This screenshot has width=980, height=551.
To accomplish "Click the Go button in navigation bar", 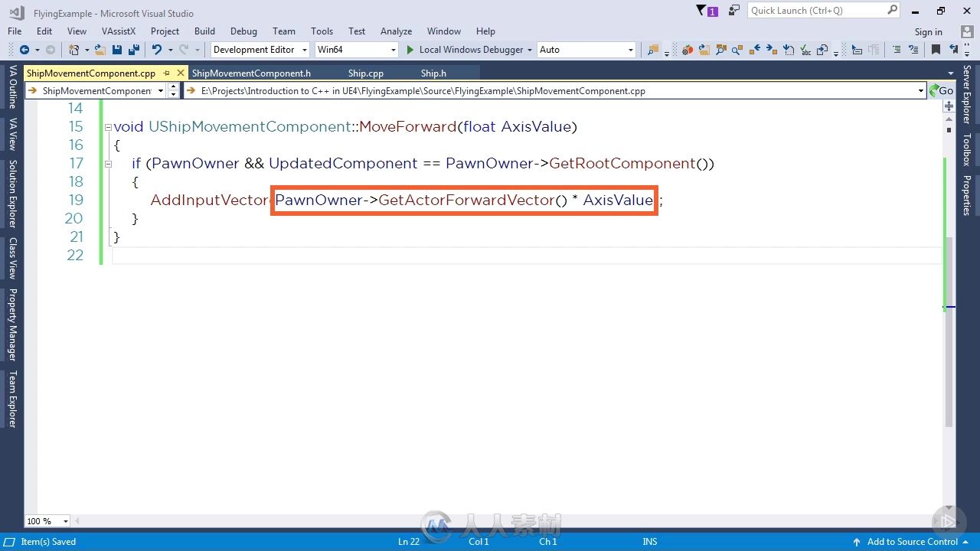I will tap(941, 90).
